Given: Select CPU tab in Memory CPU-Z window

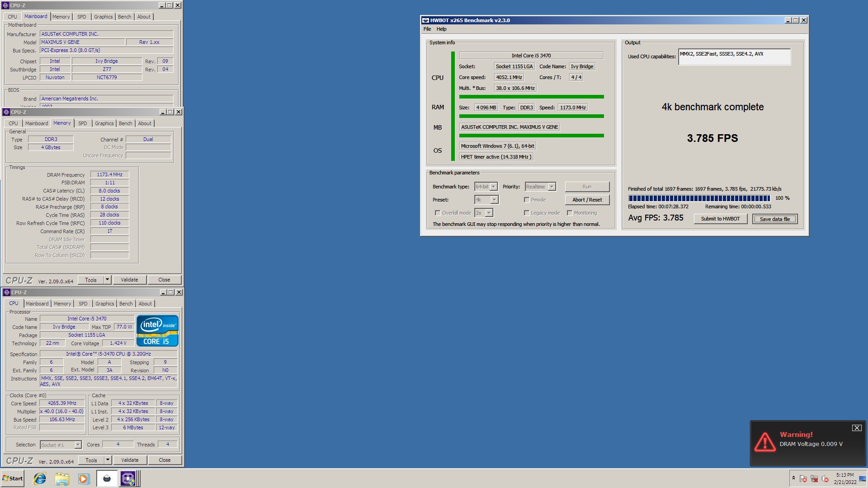Looking at the screenshot, I should point(13,123).
